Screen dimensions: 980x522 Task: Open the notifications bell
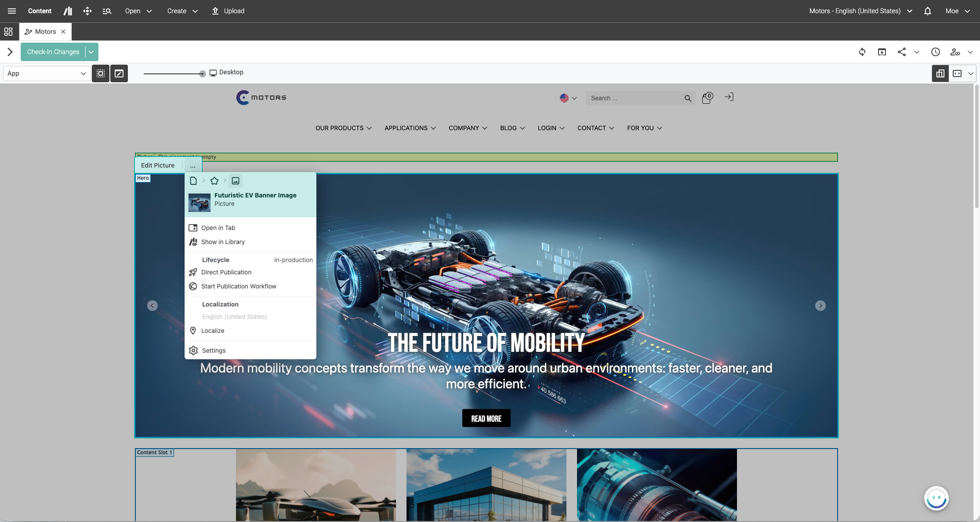click(x=927, y=11)
